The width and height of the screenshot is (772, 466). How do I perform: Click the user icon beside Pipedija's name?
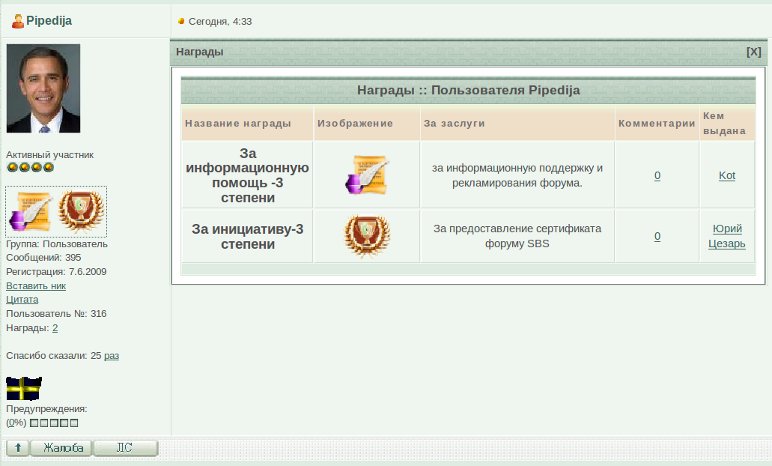pos(17,21)
